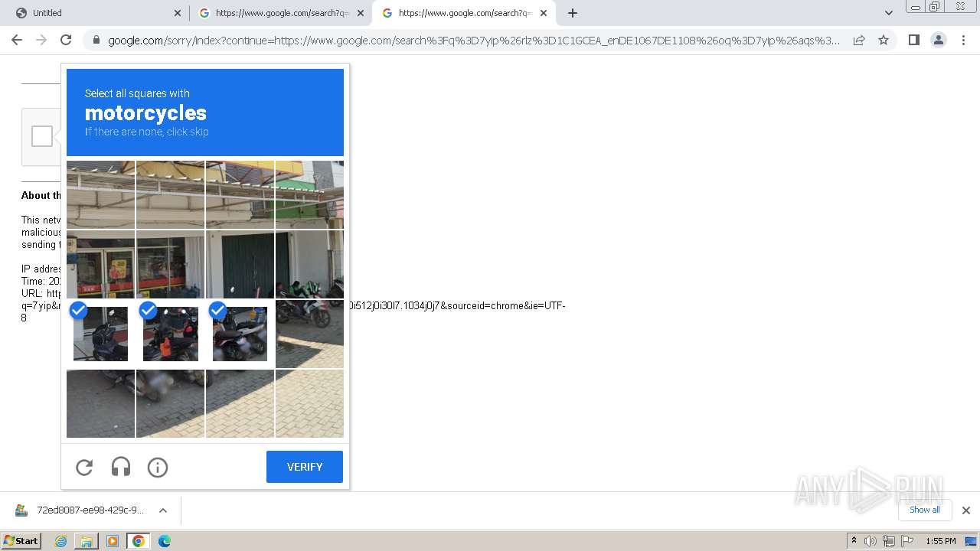The height and width of the screenshot is (551, 980).
Task: Deselect third checked motorcycle tile
Action: [240, 334]
